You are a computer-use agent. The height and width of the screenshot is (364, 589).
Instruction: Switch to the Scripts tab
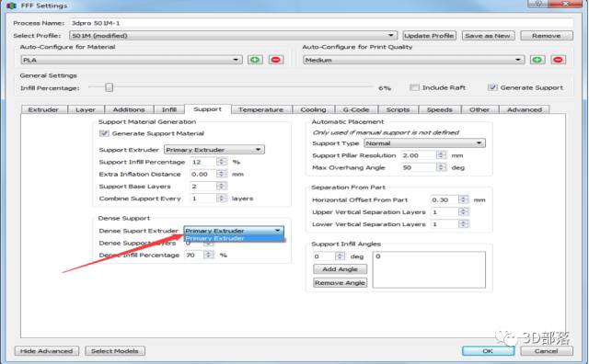click(x=398, y=109)
